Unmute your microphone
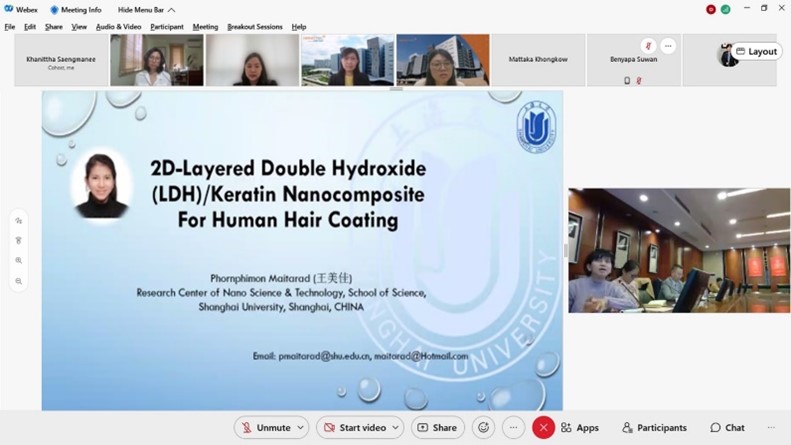791x445 pixels. pyautogui.click(x=265, y=428)
